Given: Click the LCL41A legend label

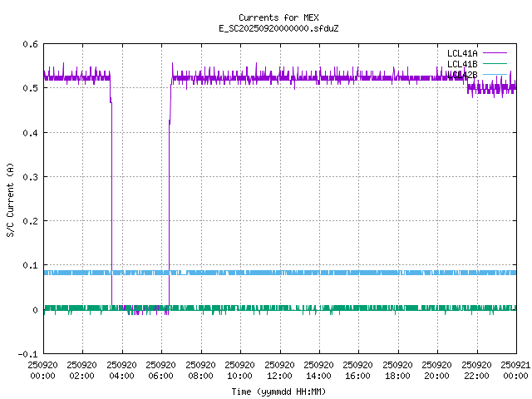Looking at the screenshot, I should [461, 52].
